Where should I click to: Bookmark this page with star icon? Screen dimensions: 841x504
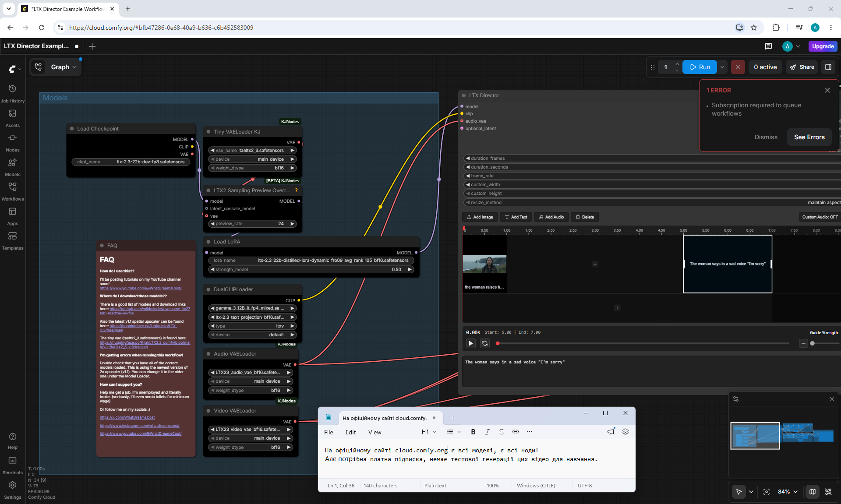click(754, 28)
